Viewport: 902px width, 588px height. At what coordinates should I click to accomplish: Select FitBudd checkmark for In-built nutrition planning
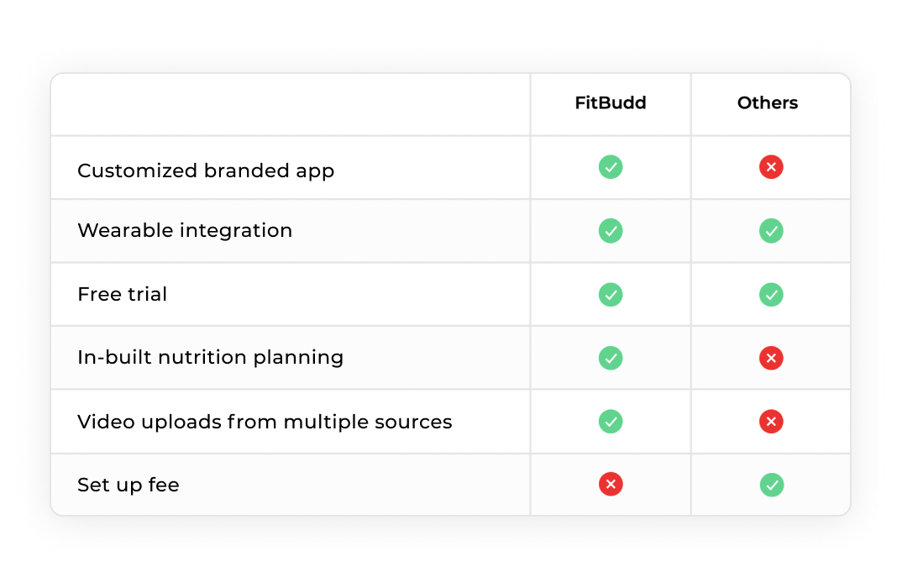pyautogui.click(x=611, y=358)
